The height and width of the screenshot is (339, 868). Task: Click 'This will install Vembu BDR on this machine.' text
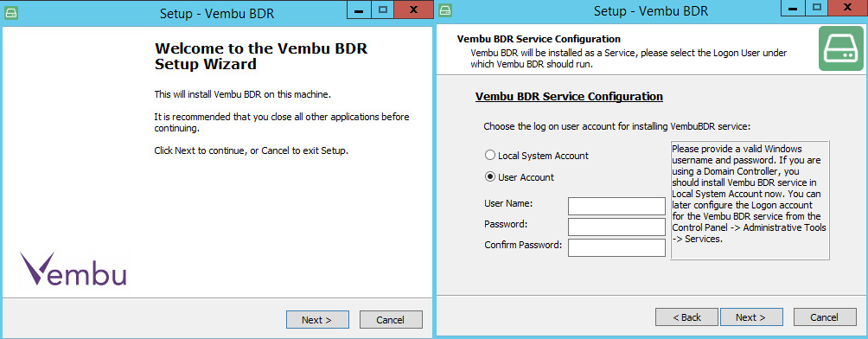point(242,94)
